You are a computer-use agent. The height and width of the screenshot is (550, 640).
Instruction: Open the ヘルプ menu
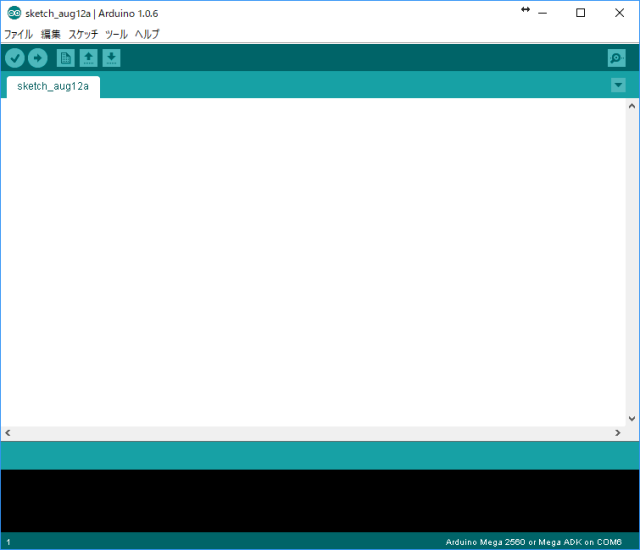click(147, 34)
